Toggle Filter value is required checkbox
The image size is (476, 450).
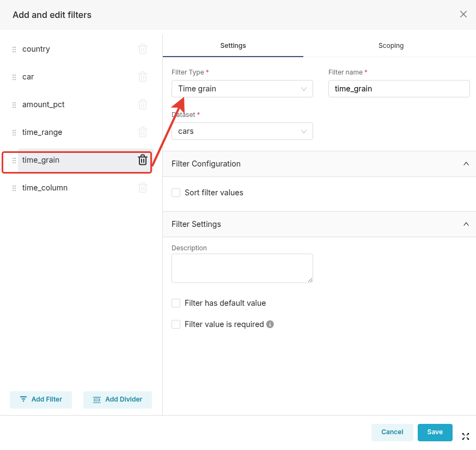[x=176, y=324]
